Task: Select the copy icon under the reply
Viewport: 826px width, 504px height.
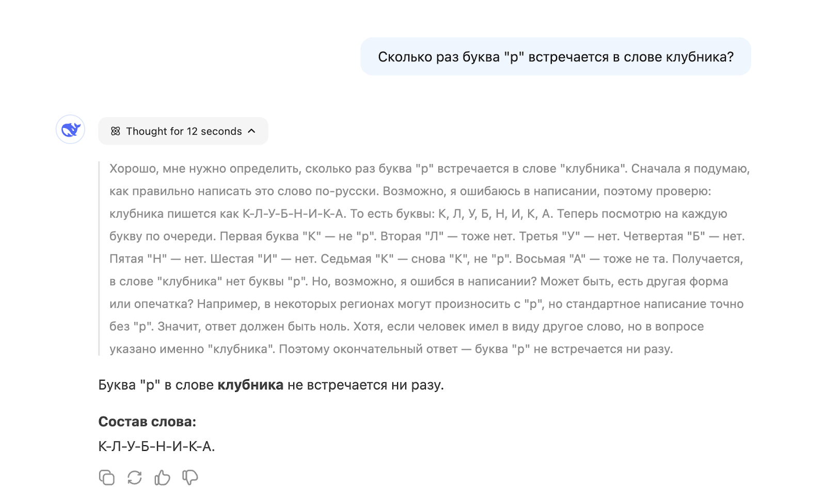Action: [x=107, y=478]
